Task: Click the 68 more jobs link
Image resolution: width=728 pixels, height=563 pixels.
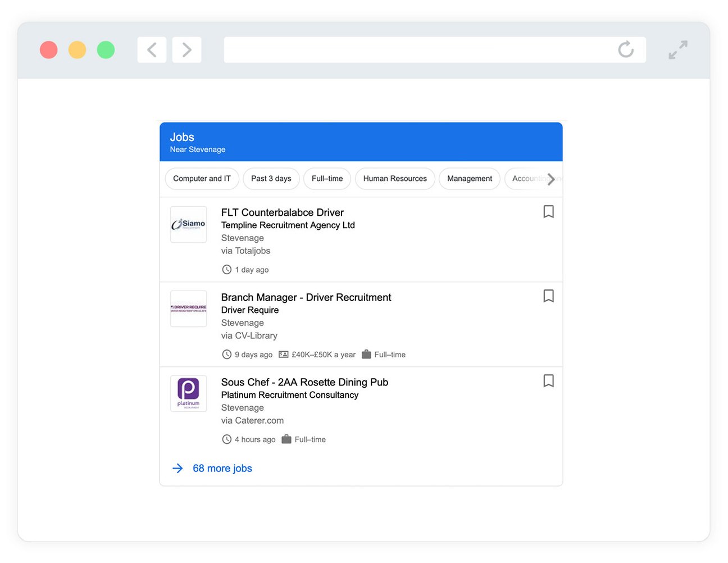Action: coord(222,469)
